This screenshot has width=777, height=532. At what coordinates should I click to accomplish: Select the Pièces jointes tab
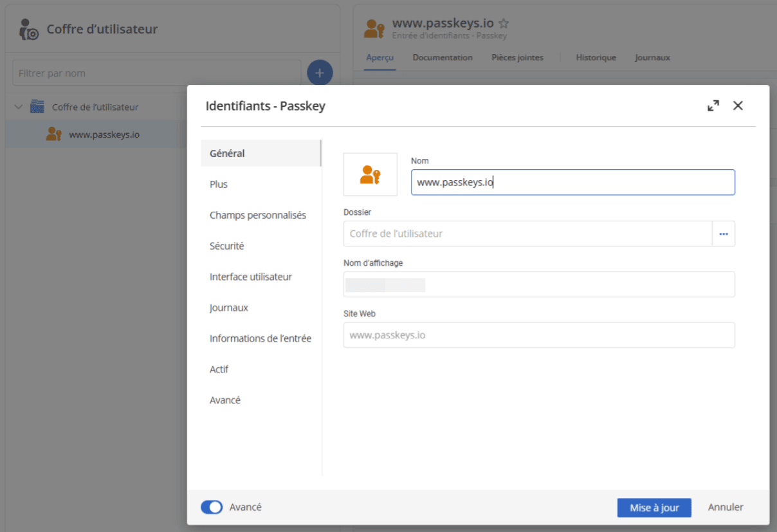pos(517,58)
